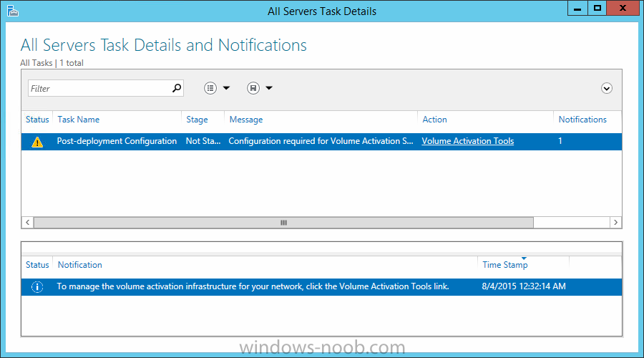Click the 8/4/2015 12:32:14 AM timestamp

pos(524,286)
